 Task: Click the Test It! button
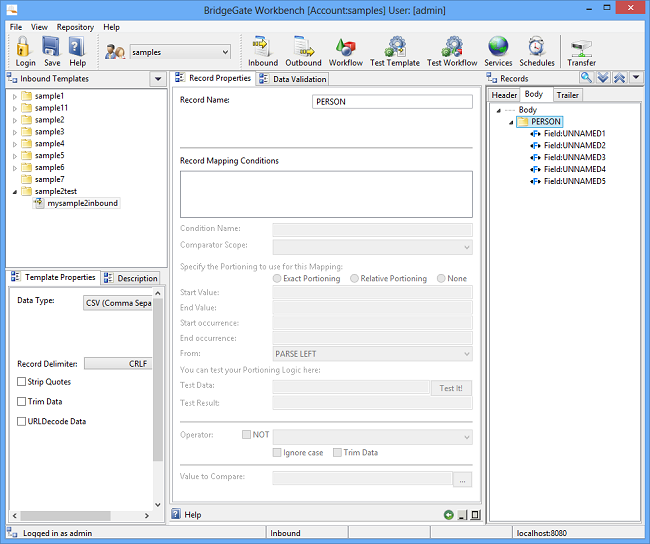(451, 388)
